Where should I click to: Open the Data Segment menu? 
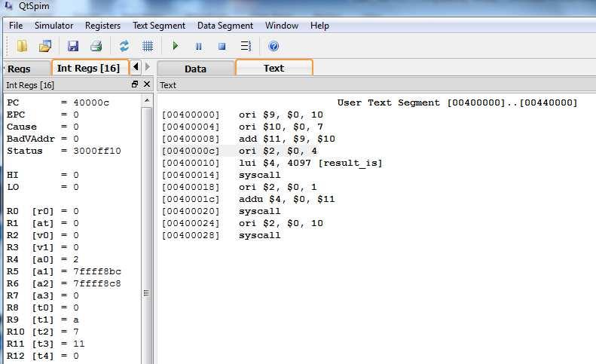click(225, 26)
